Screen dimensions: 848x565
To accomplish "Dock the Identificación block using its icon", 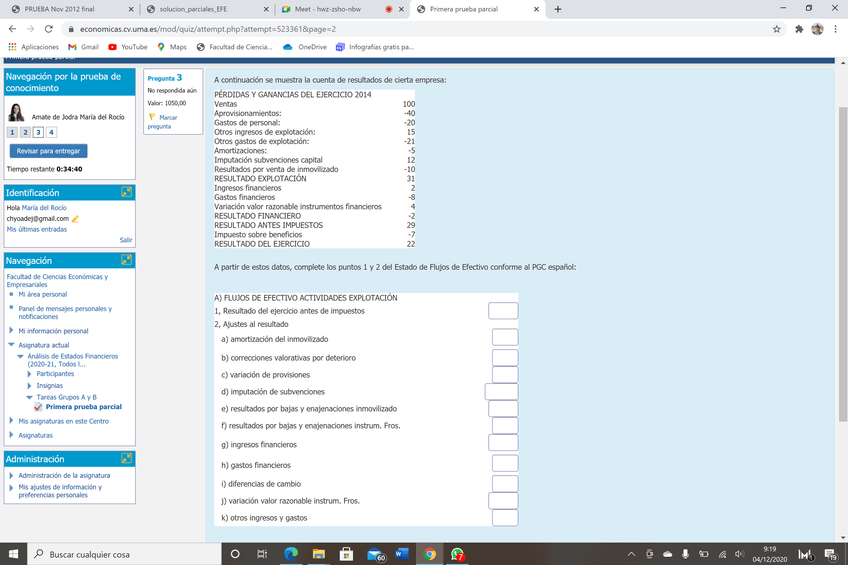I will (x=127, y=192).
